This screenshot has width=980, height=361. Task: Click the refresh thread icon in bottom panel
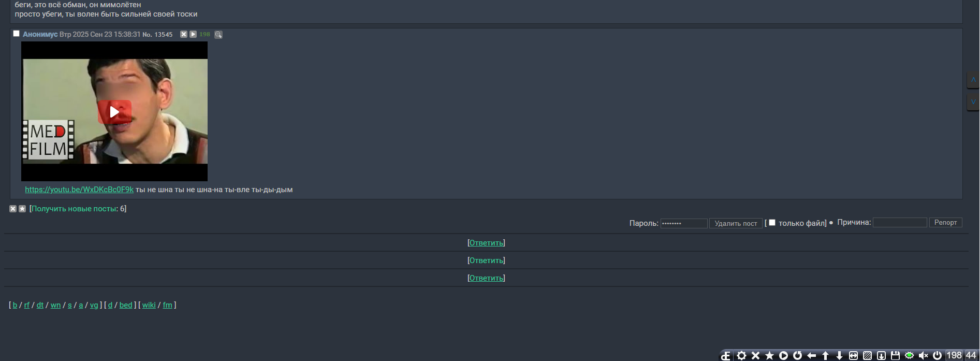tap(798, 355)
